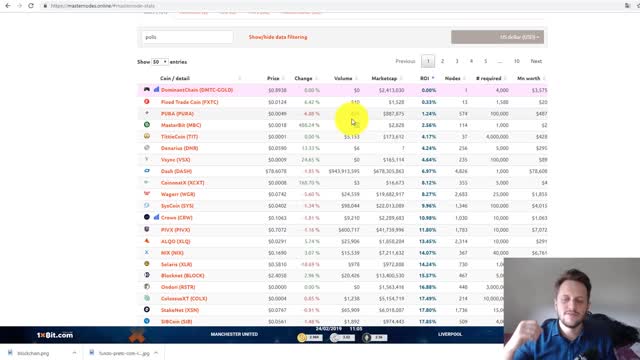Click the MasterBit coin logo icon
This screenshot has width=640, height=360.
[x=147, y=124]
